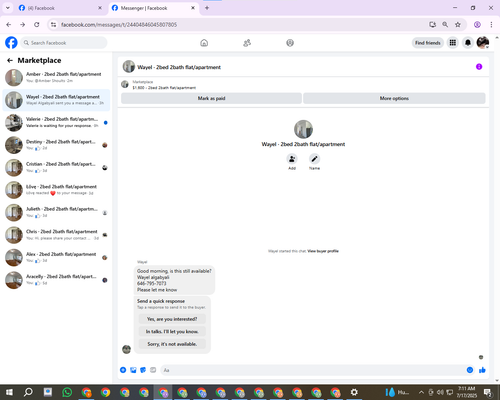500x400 pixels.
Task: Go back in browser history
Action: [x=9, y=25]
